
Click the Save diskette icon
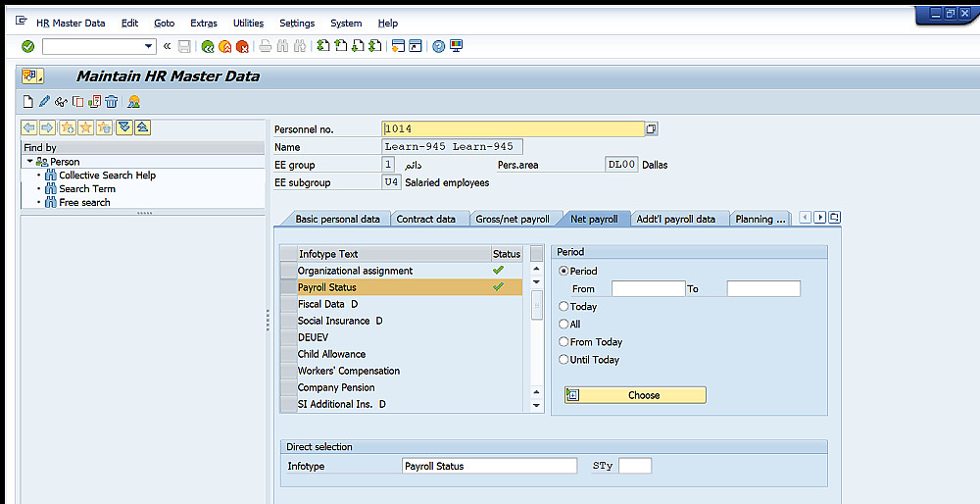click(x=184, y=46)
